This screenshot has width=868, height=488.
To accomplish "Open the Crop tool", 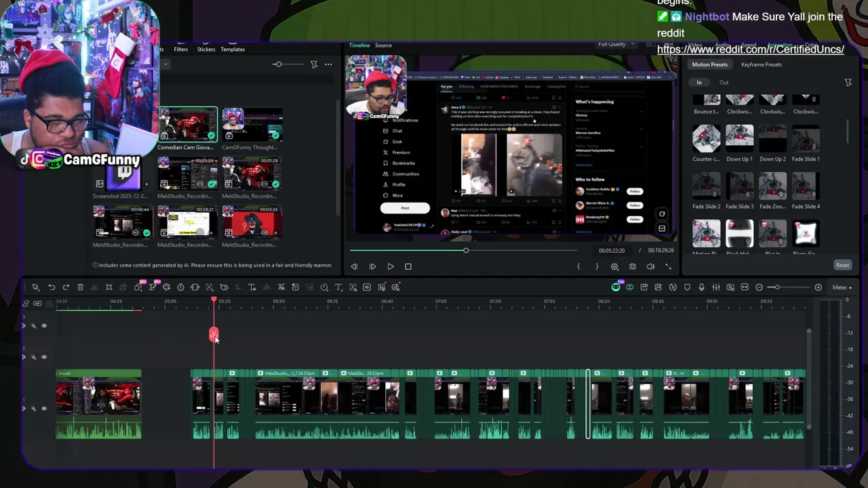I will tap(109, 287).
